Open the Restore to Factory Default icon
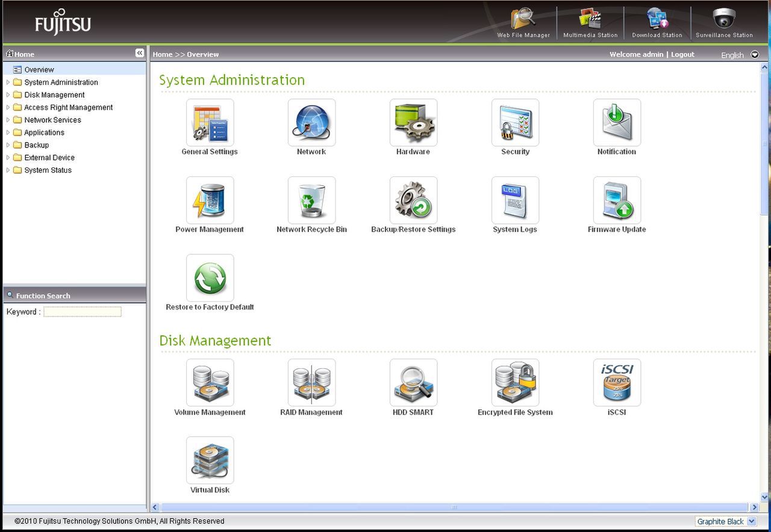771x532 pixels. coord(210,278)
